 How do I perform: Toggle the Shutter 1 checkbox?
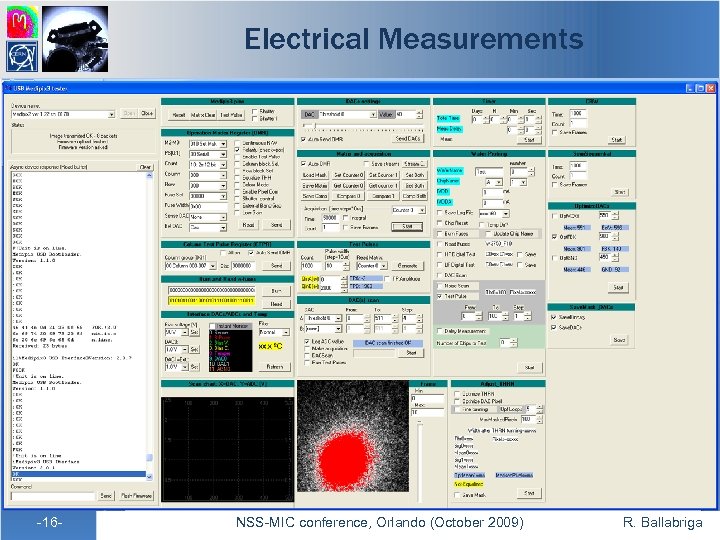(255, 118)
